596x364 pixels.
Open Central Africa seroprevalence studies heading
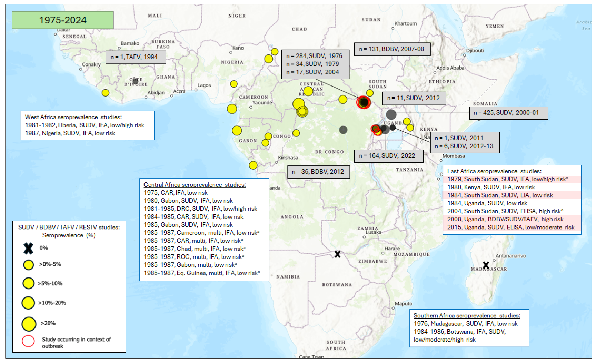(x=195, y=185)
